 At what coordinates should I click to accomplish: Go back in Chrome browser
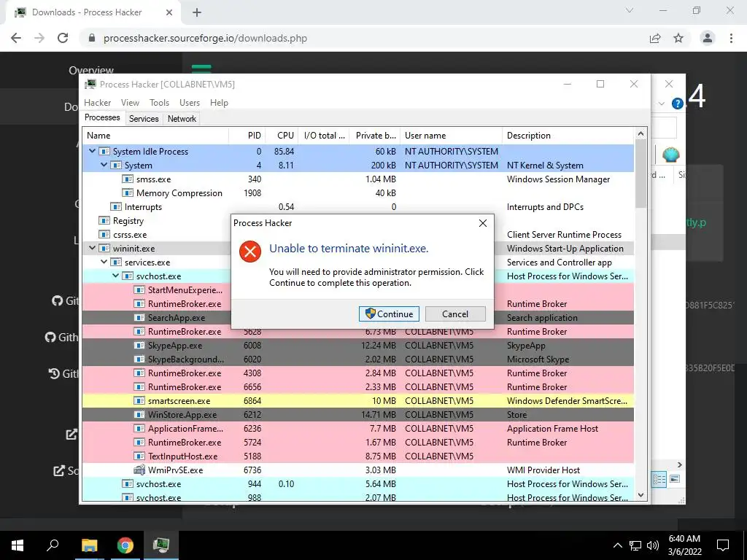tap(16, 38)
